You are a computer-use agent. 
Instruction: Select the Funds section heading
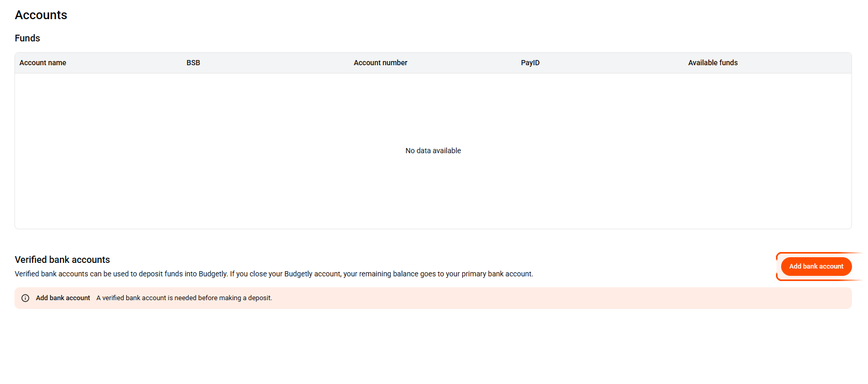pos(27,38)
